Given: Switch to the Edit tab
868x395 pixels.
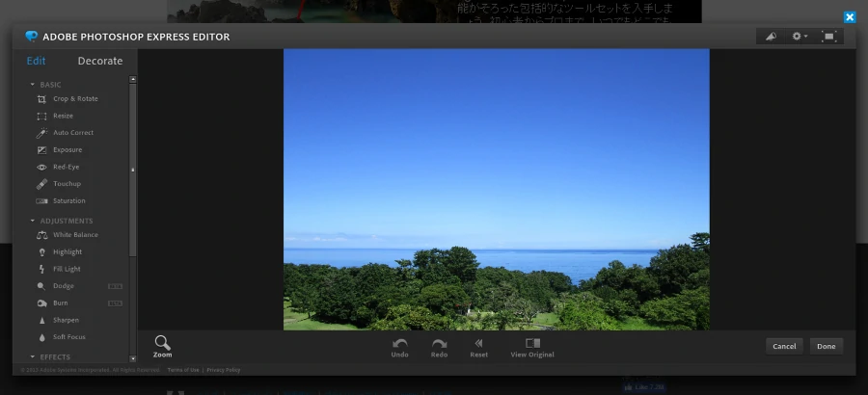Looking at the screenshot, I should click(36, 61).
